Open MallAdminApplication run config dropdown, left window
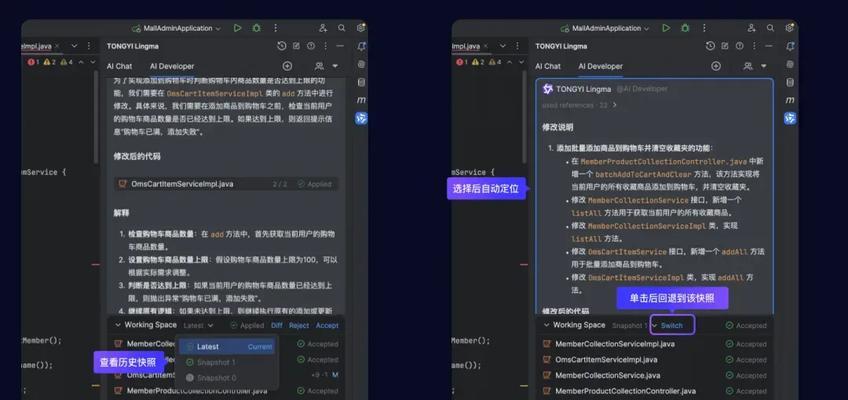The width and height of the screenshot is (848, 400). pyautogui.click(x=218, y=28)
